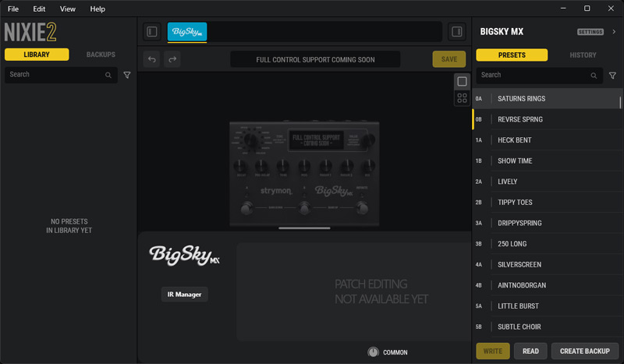Switch to the BACKUPS tab
Viewport: 624px width, 364px height.
coord(101,55)
